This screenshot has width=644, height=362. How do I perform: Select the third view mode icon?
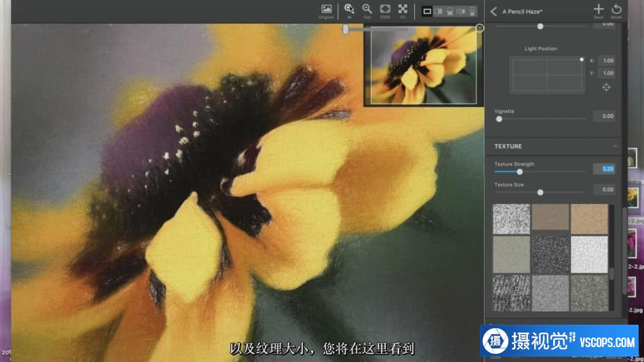point(449,12)
